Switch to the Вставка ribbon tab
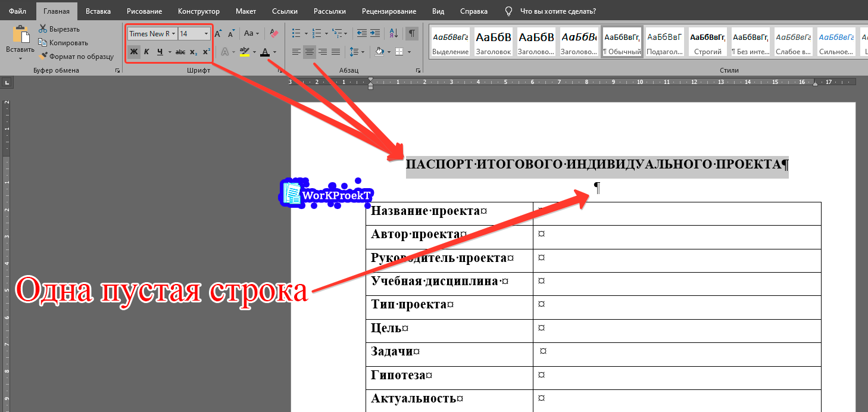Viewport: 868px width, 412px height. pos(98,11)
